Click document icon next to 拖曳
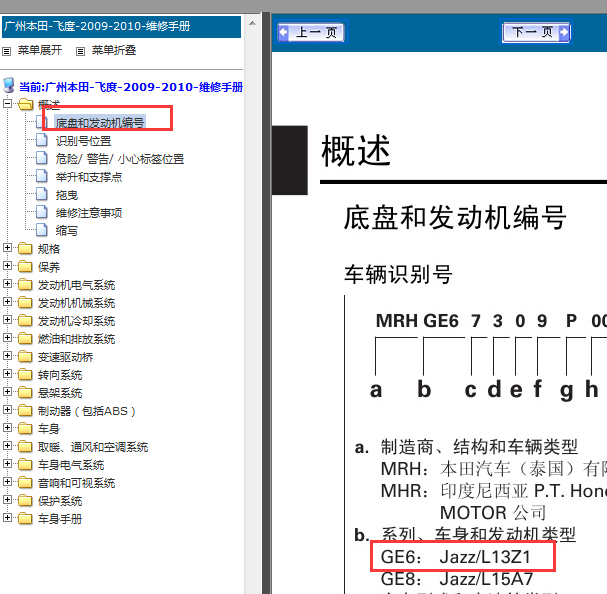The height and width of the screenshot is (594, 607). [x=42, y=194]
